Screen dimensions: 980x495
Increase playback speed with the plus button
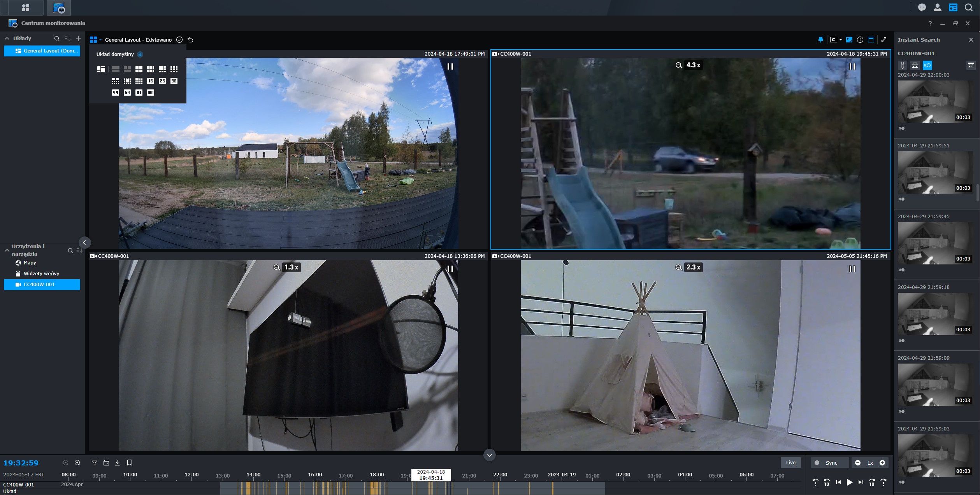coord(882,463)
